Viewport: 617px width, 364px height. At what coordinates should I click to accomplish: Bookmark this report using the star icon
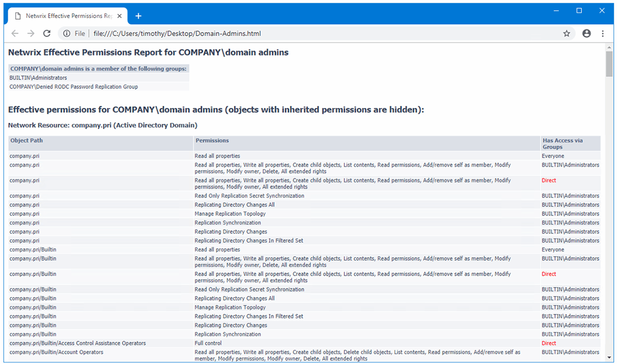click(x=567, y=33)
